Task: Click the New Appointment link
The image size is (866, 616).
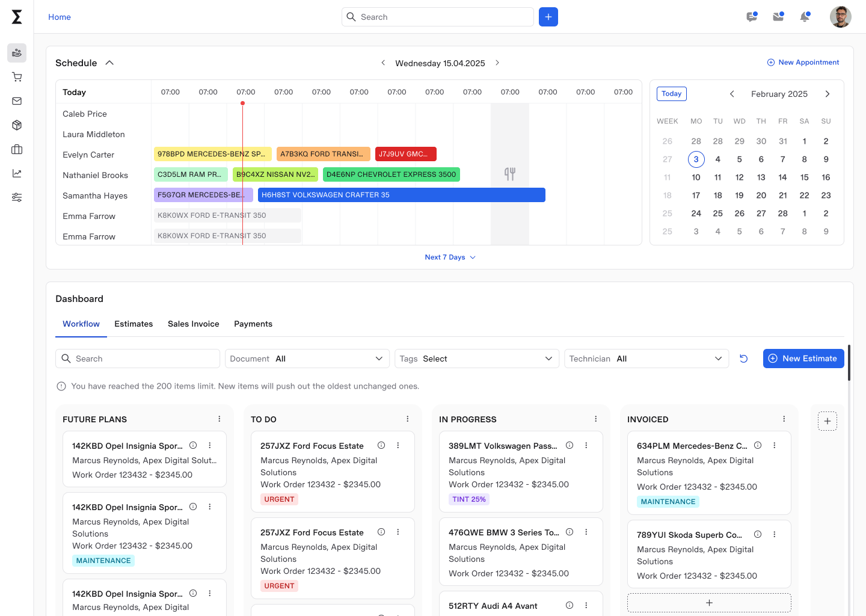Action: coord(803,63)
